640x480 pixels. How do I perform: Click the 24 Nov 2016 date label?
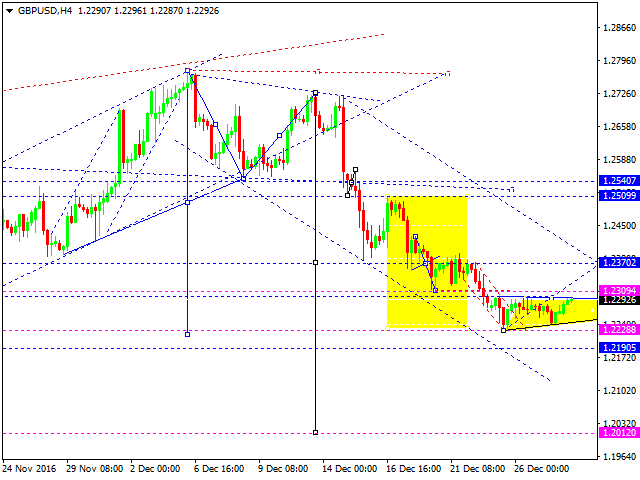click(x=29, y=469)
